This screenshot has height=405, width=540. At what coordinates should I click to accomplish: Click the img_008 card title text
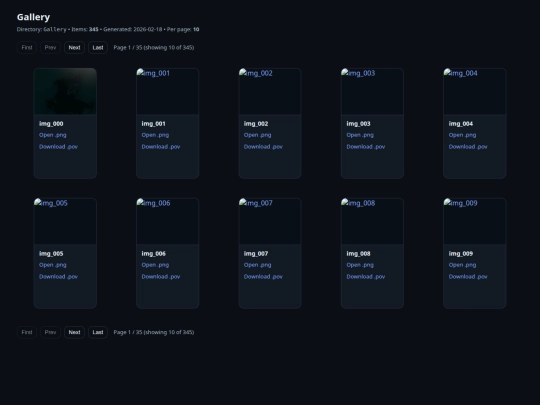(359, 253)
